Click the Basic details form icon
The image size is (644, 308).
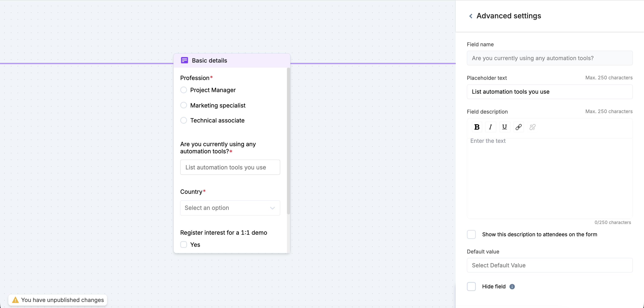click(184, 60)
